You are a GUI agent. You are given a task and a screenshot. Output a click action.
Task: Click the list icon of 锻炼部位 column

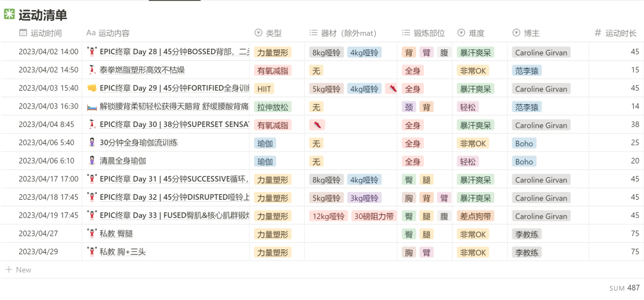406,33
